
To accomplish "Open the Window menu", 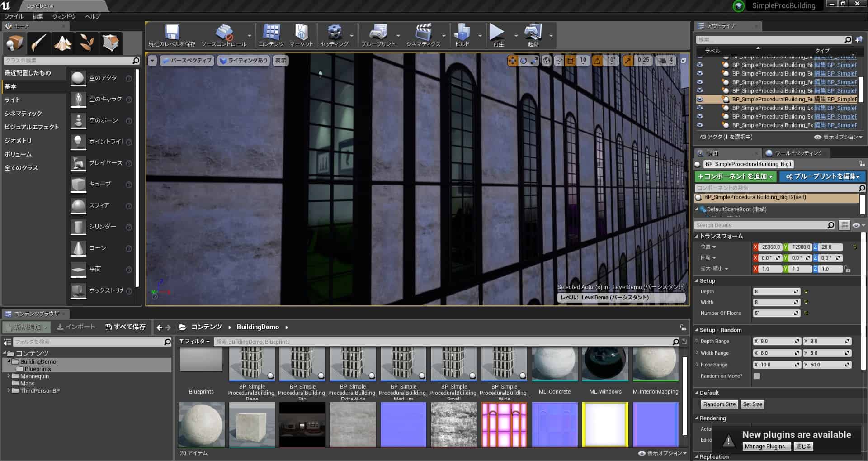I will coord(64,16).
